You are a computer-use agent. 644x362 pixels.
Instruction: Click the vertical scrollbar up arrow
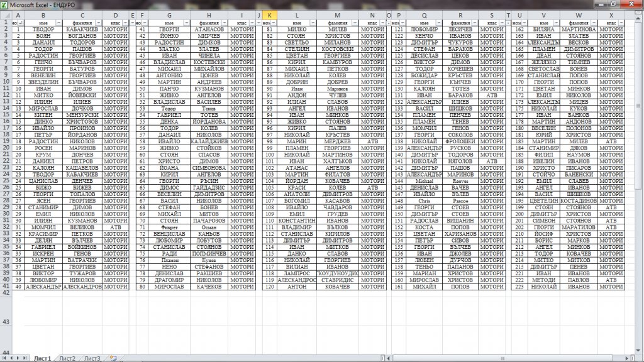click(x=638, y=19)
